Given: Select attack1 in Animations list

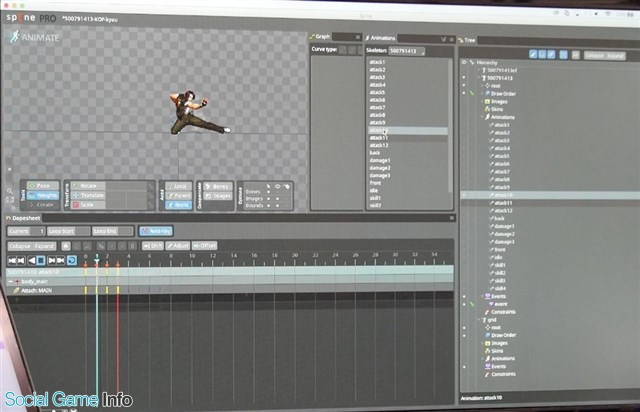Looking at the screenshot, I should click(377, 62).
